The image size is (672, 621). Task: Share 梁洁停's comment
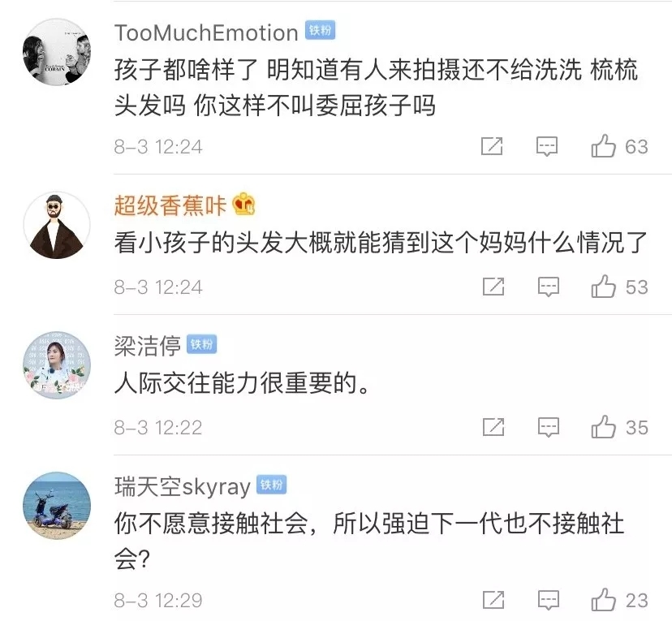click(x=493, y=426)
